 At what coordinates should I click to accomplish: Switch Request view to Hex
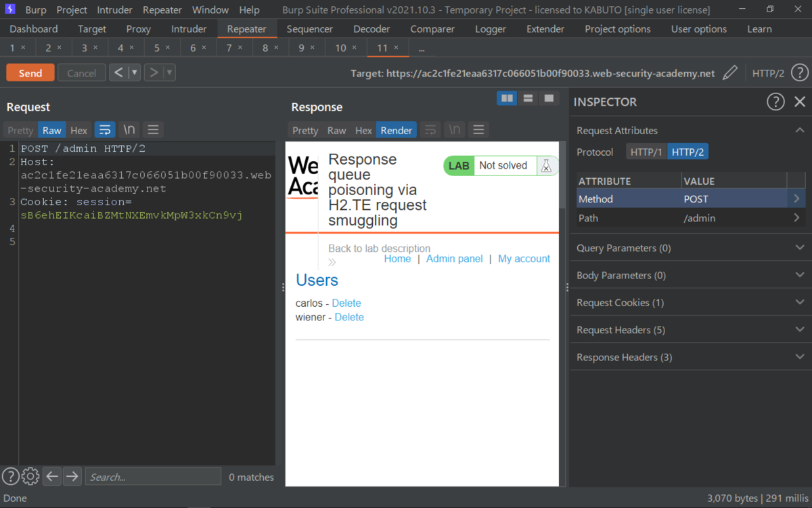(79, 131)
